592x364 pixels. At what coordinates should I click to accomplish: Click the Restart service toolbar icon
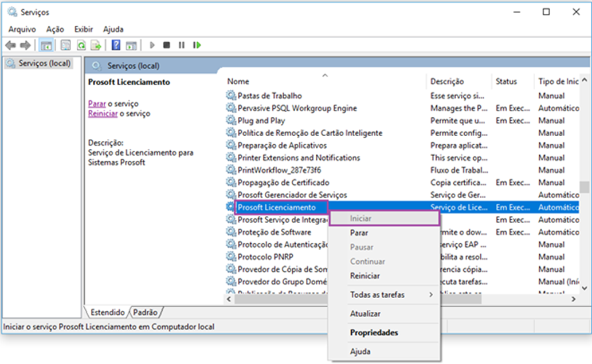(197, 45)
